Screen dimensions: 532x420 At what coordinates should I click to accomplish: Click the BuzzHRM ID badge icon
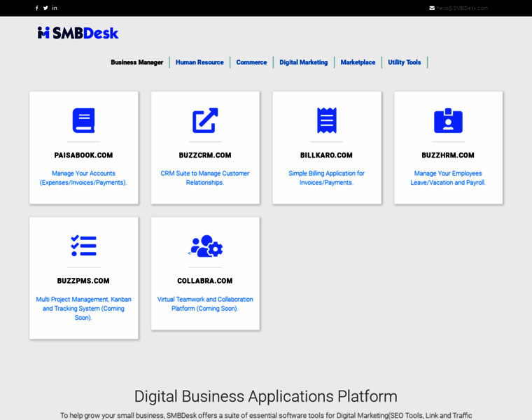click(448, 120)
